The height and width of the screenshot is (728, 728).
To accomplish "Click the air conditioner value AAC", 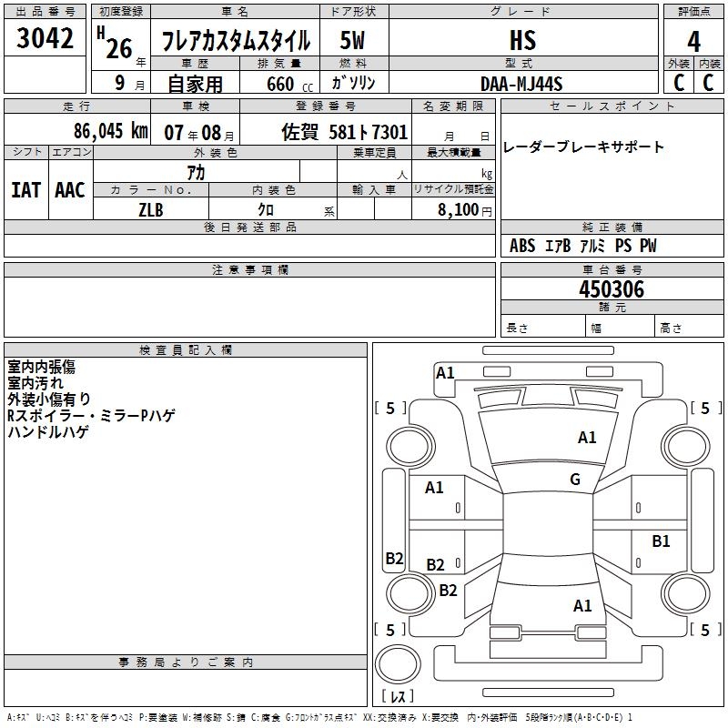I will tap(70, 190).
